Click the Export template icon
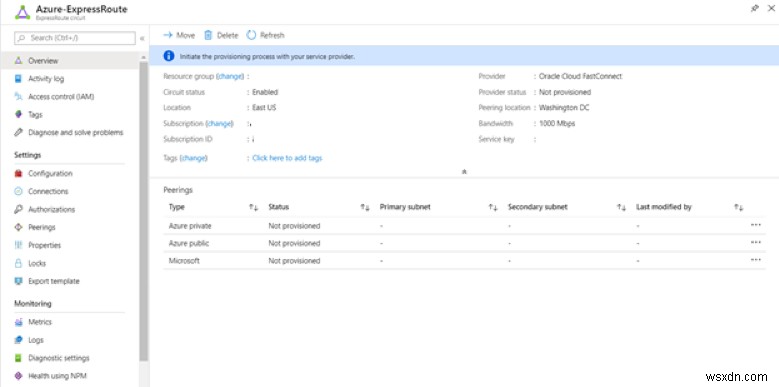Screen dimensions: 779x387 coord(19,281)
